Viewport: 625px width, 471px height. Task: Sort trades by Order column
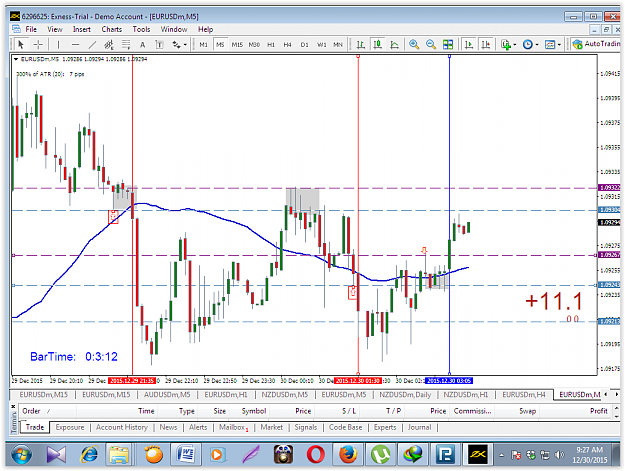click(48, 411)
